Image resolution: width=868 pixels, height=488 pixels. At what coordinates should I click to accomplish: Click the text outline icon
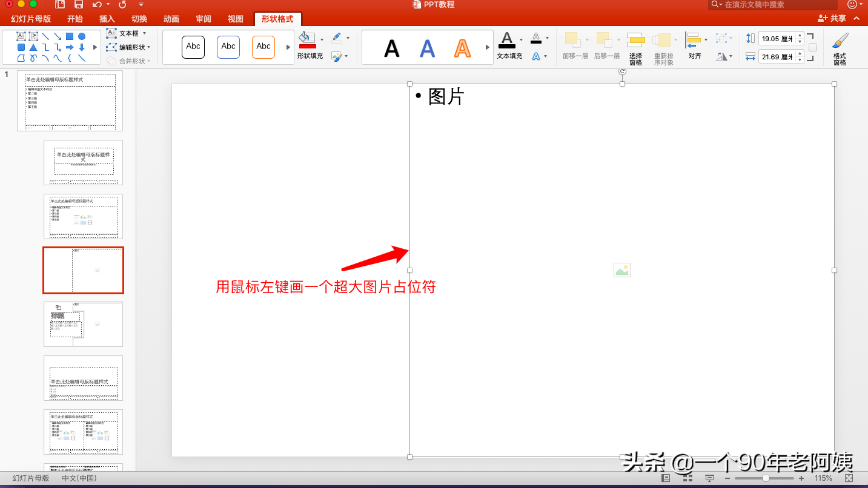[536, 38]
